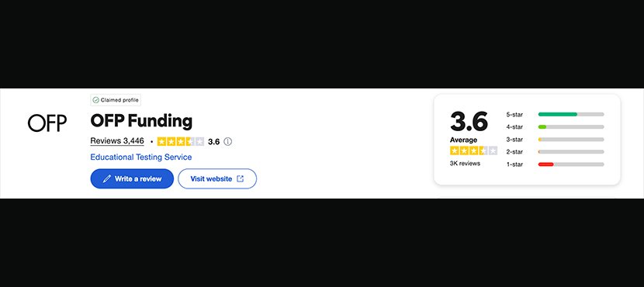
Task: Filter reviews by the 5-star bar
Action: point(555,114)
